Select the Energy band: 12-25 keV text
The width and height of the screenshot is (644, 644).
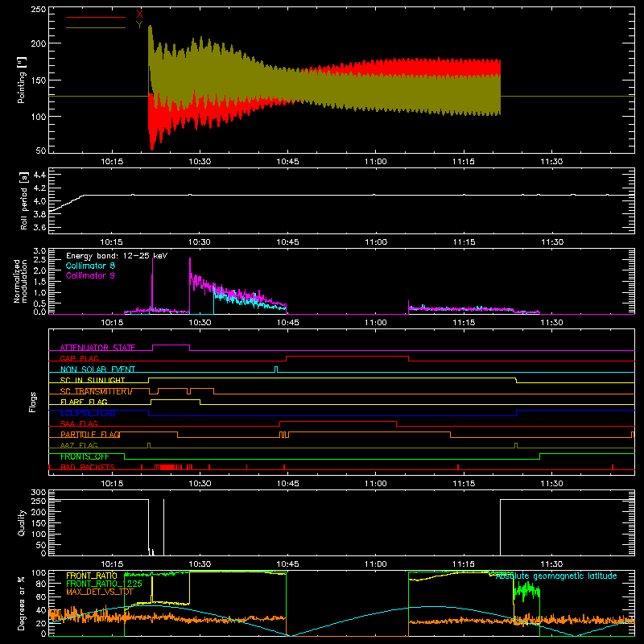(x=117, y=256)
